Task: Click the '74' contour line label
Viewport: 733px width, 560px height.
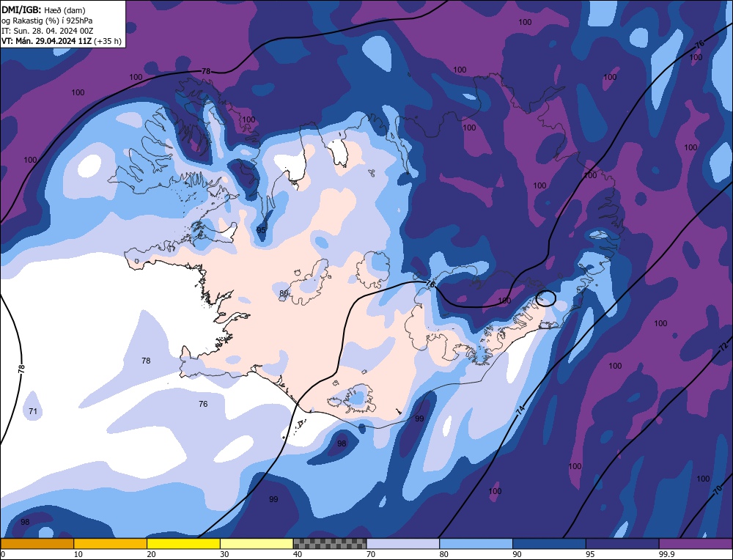Action: tap(520, 410)
